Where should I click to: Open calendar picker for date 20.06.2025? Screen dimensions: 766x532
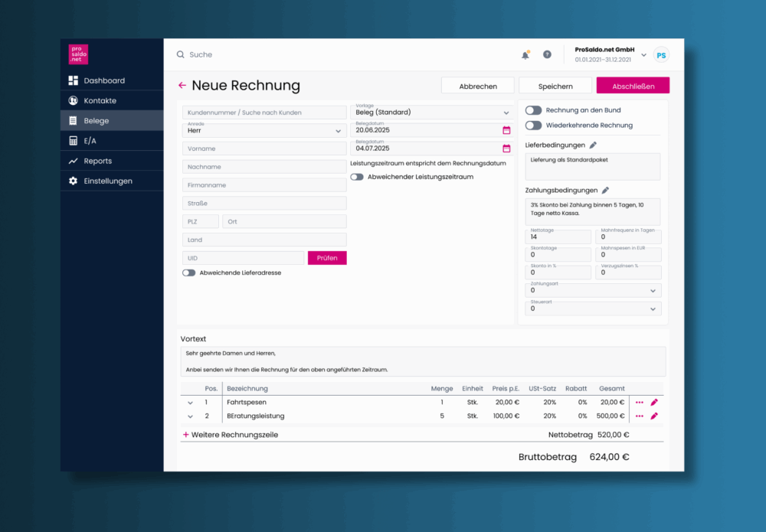[x=506, y=130]
